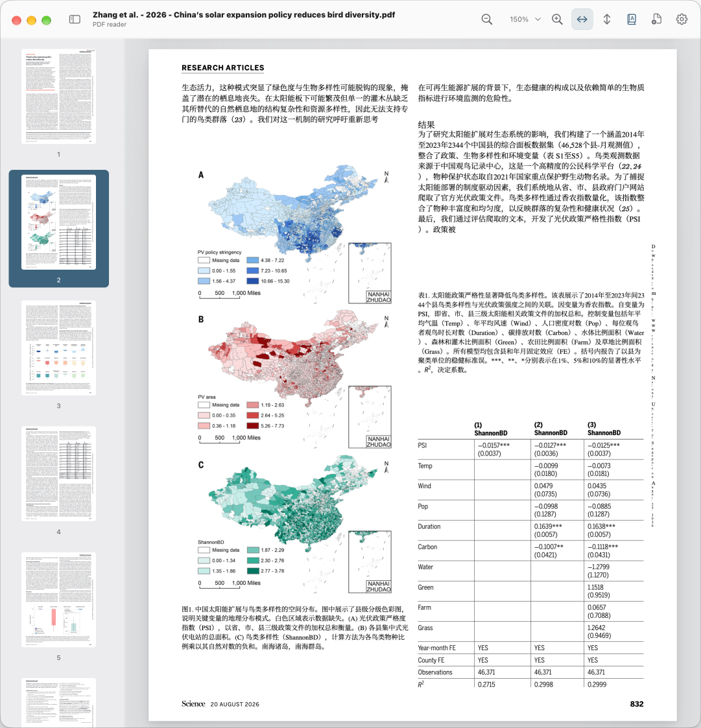This screenshot has width=701, height=728.
Task: Toggle the sidebar panel icon
Action: pyautogui.click(x=75, y=19)
